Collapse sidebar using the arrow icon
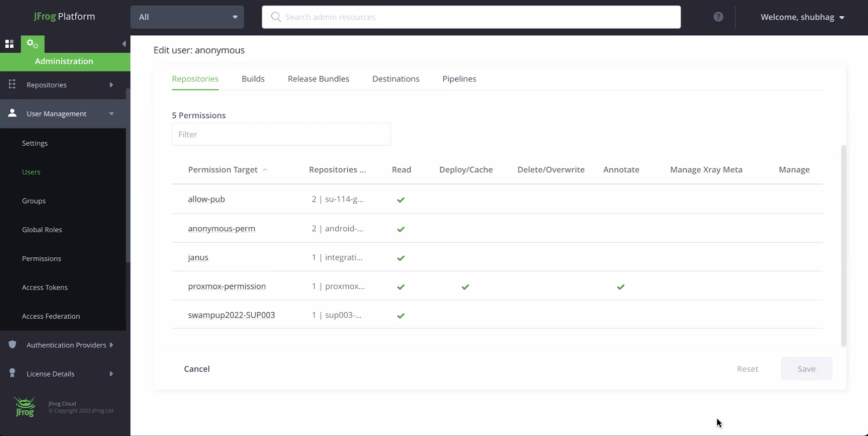 tap(124, 44)
